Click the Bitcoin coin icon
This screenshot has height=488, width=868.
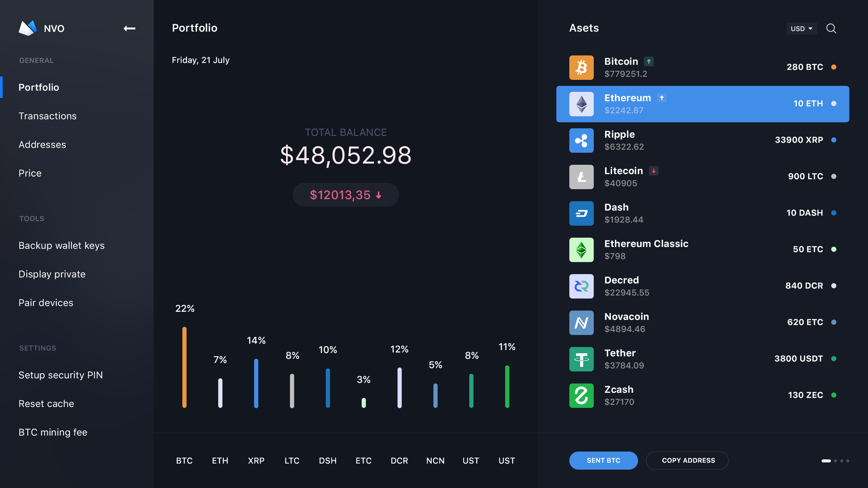581,67
